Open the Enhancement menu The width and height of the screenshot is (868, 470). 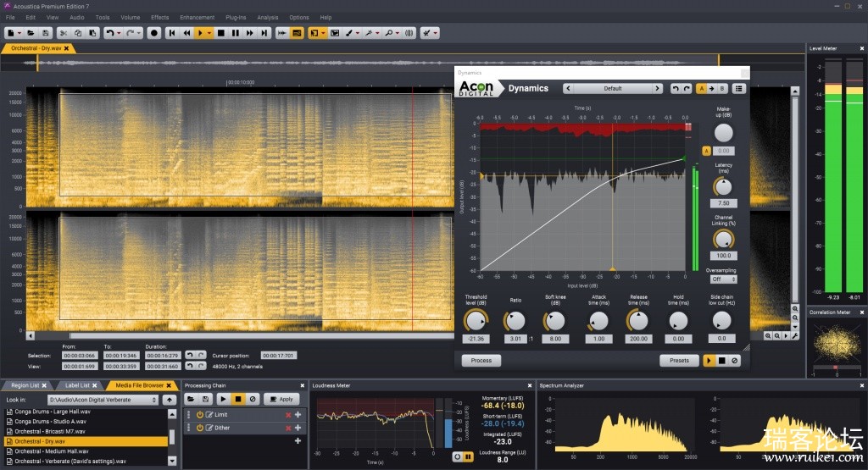(x=197, y=17)
